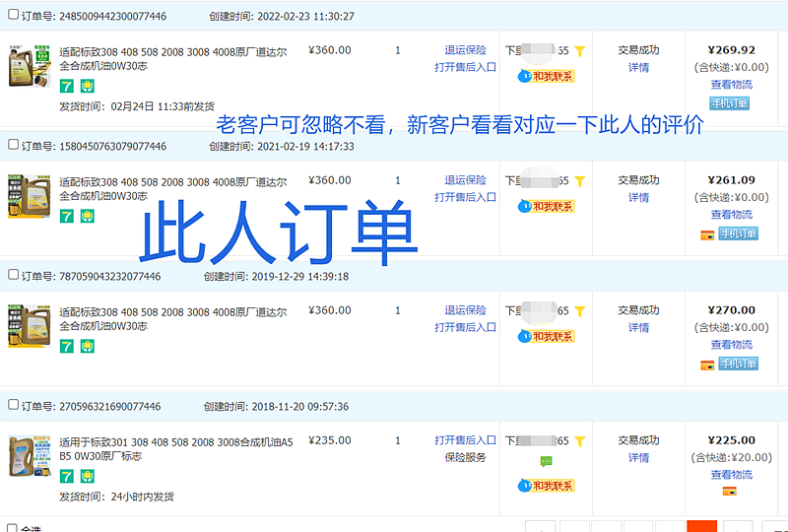Open 详情 for the 2022 order
788x532 pixels.
[x=638, y=68]
